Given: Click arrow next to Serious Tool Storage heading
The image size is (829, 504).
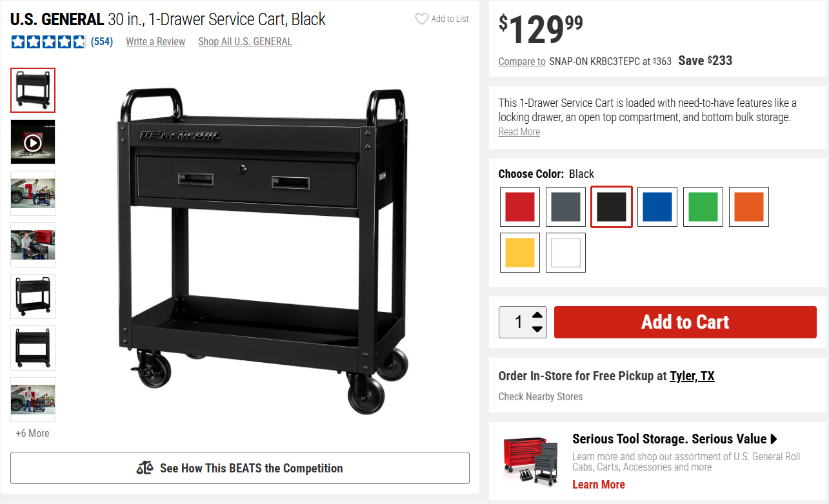Looking at the screenshot, I should pyautogui.click(x=774, y=439).
